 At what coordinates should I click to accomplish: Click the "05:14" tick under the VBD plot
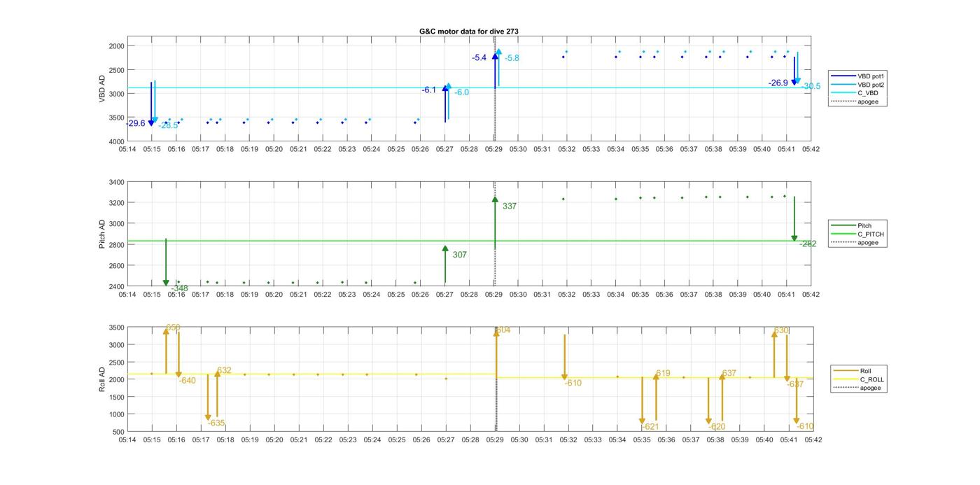pos(127,149)
